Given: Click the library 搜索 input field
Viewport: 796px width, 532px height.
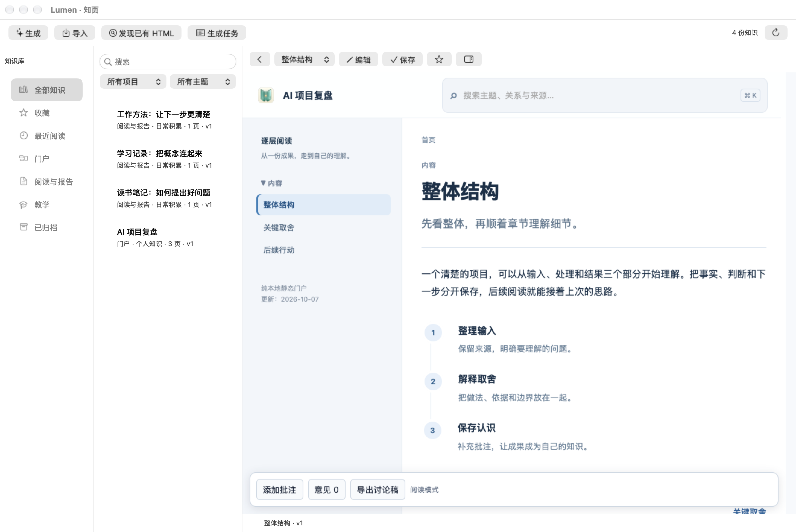Looking at the screenshot, I should 168,62.
